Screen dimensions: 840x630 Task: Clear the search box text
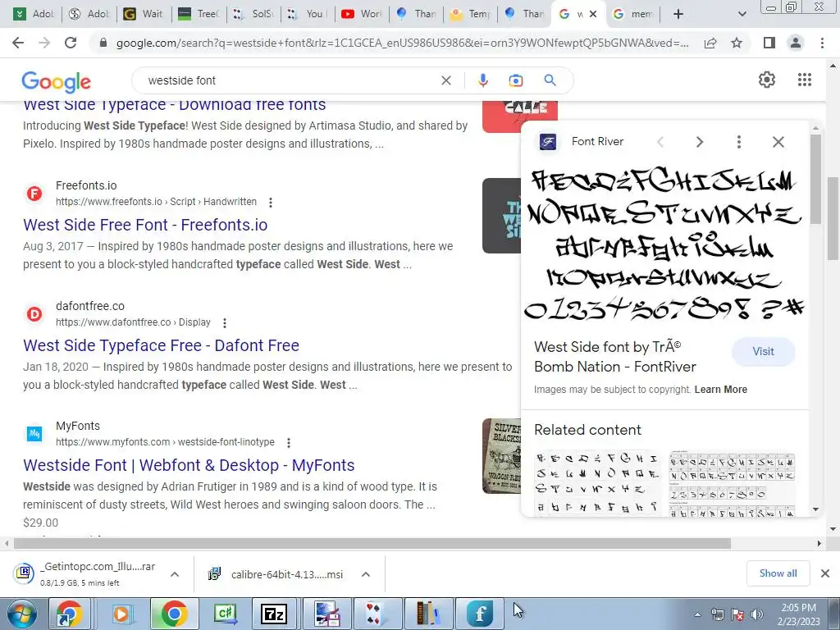(445, 80)
